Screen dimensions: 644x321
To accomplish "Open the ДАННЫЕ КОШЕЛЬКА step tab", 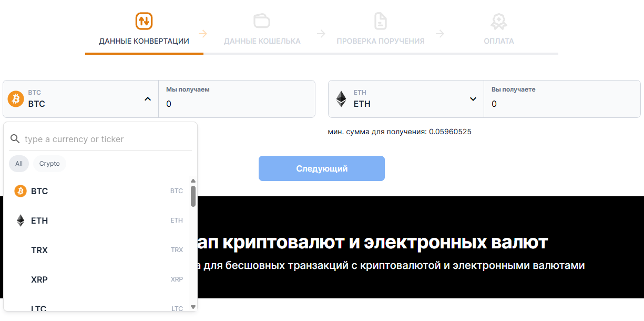I will (x=262, y=41).
